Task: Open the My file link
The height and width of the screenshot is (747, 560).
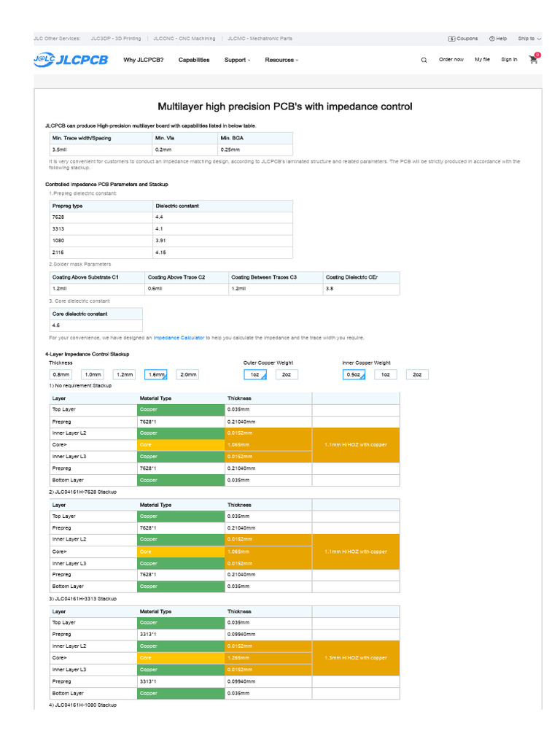Action: pyautogui.click(x=482, y=60)
